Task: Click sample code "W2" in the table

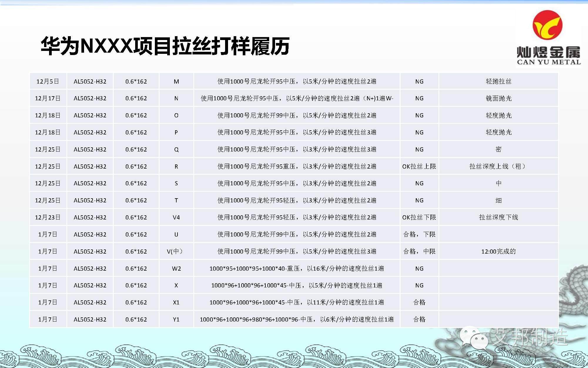Action: [176, 269]
